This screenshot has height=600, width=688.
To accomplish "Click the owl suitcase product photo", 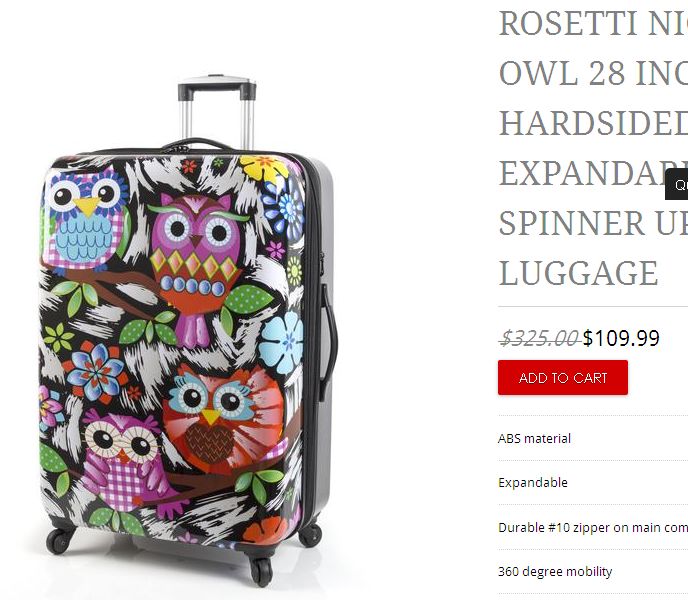I will [x=188, y=331].
